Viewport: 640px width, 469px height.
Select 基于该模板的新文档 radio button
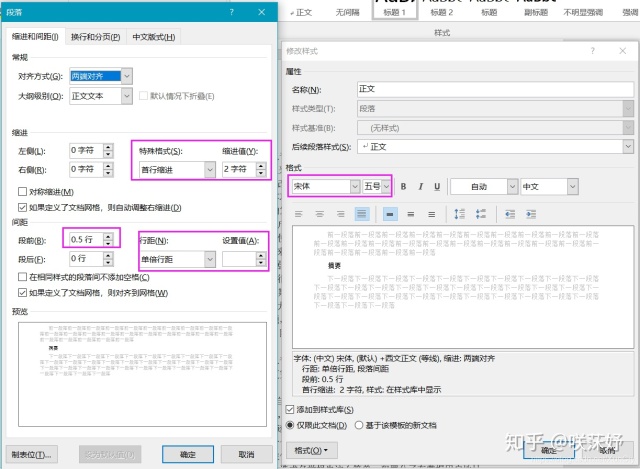pos(359,425)
